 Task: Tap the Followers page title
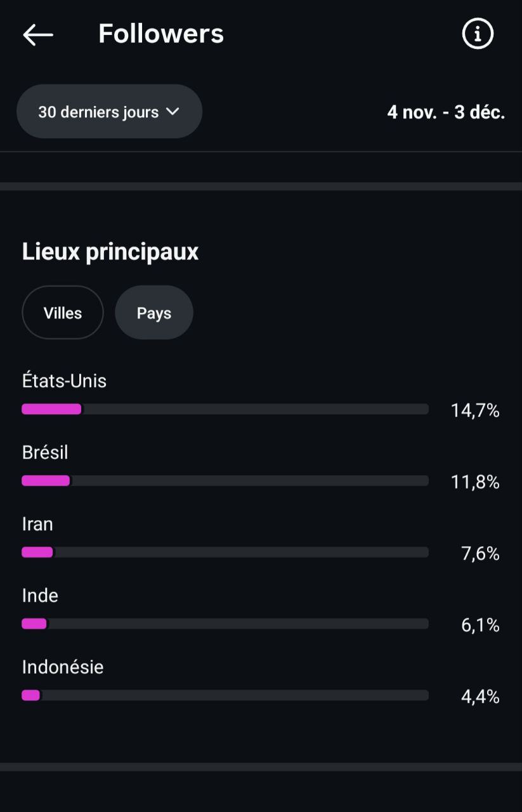pyautogui.click(x=161, y=34)
